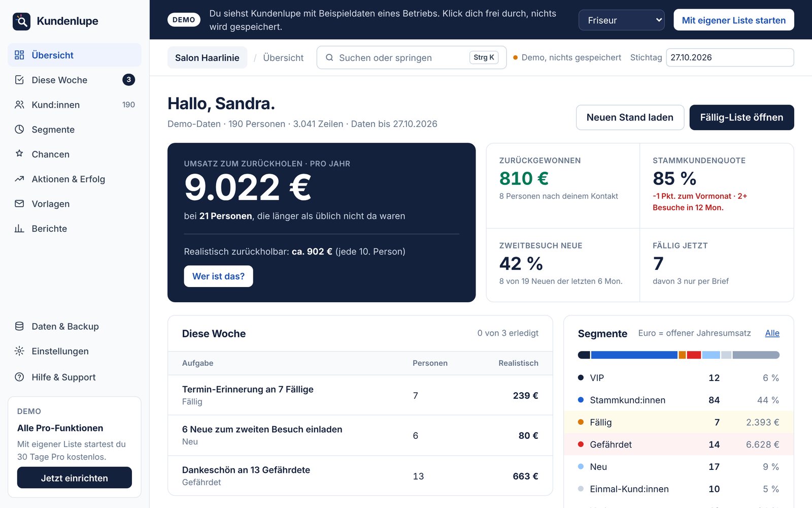812x508 pixels.
Task: Open the Friseur industry dropdown
Action: click(x=621, y=20)
